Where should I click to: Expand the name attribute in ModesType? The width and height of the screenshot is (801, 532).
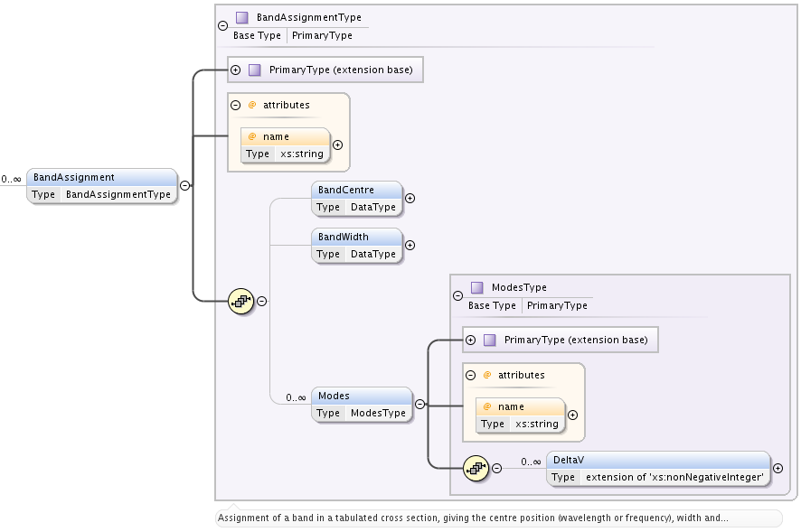point(572,415)
